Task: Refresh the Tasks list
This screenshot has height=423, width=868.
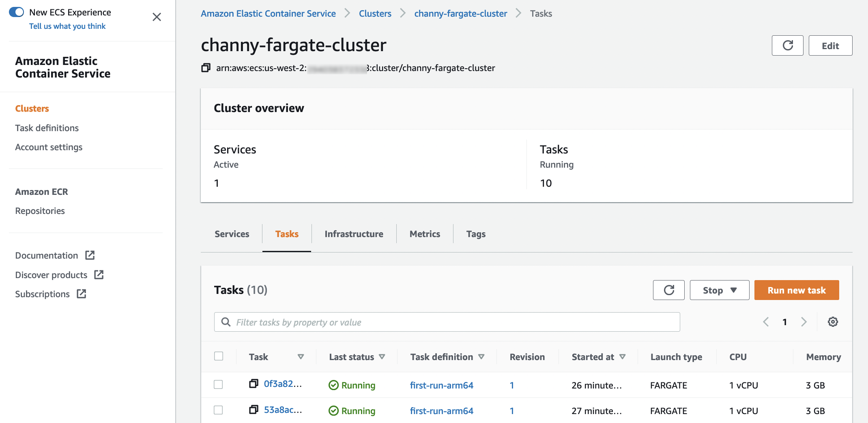Action: tap(668, 290)
